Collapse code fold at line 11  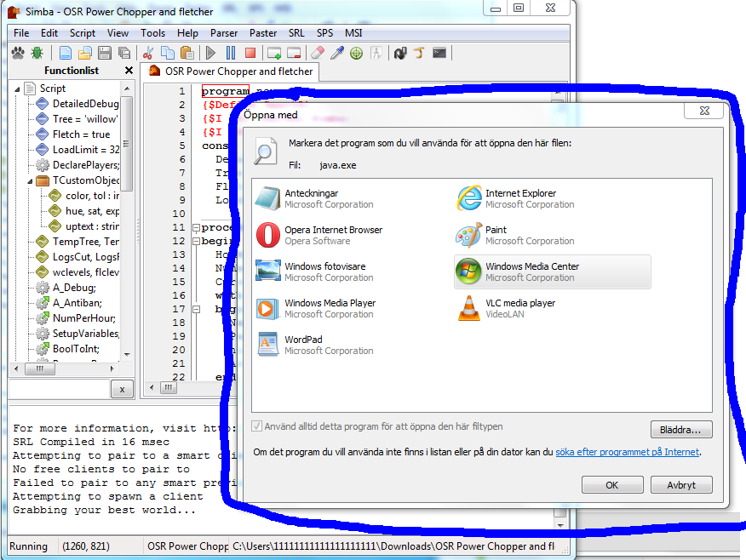(196, 228)
